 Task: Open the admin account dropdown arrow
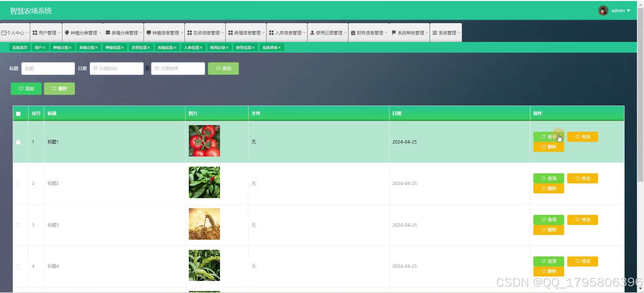629,11
